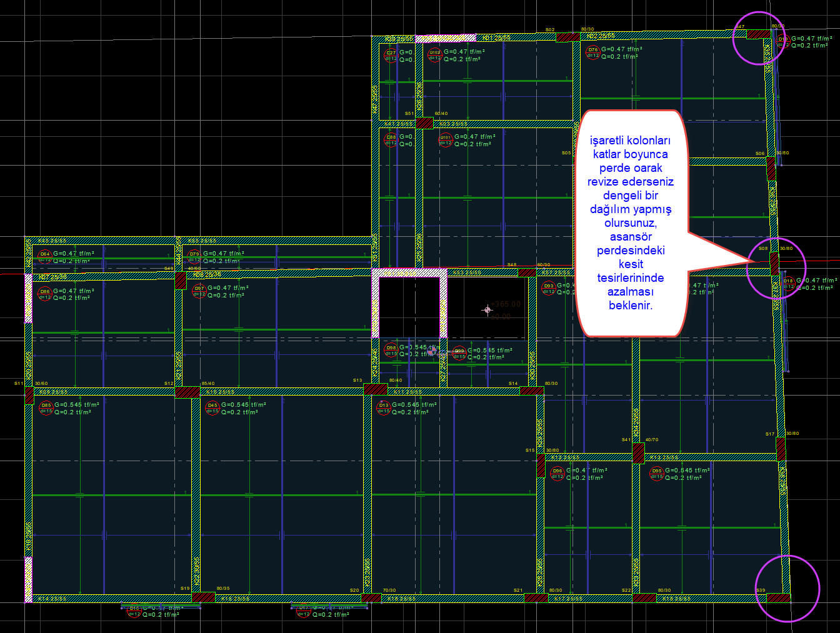840x633 pixels.
Task: Select beam label K14 25/55
Action: click(x=52, y=599)
